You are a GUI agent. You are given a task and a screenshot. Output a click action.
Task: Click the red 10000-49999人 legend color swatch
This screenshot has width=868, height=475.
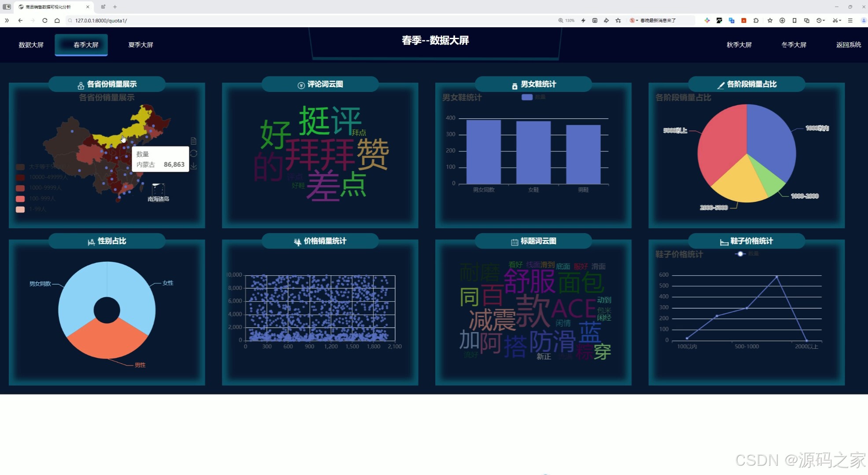(x=20, y=178)
